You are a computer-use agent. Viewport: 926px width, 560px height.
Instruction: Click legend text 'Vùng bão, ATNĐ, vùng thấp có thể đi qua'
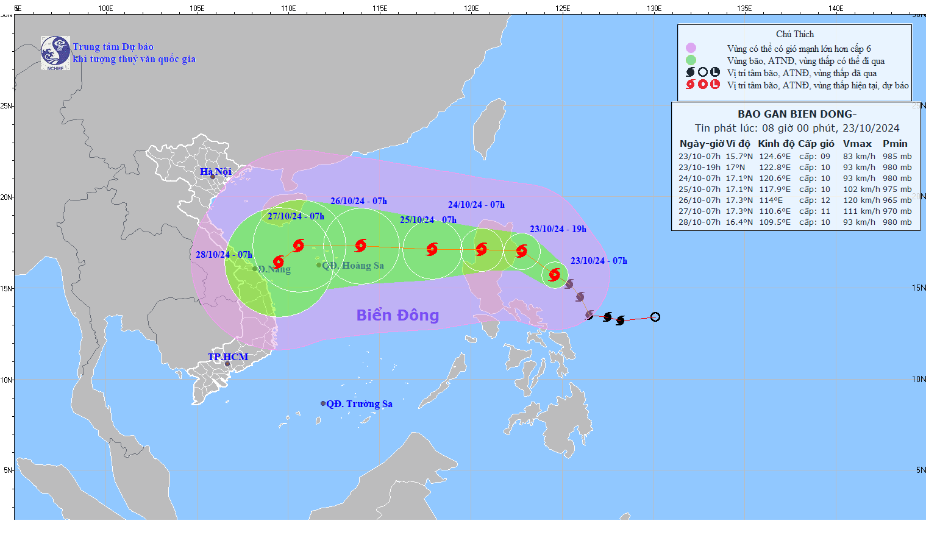point(805,61)
